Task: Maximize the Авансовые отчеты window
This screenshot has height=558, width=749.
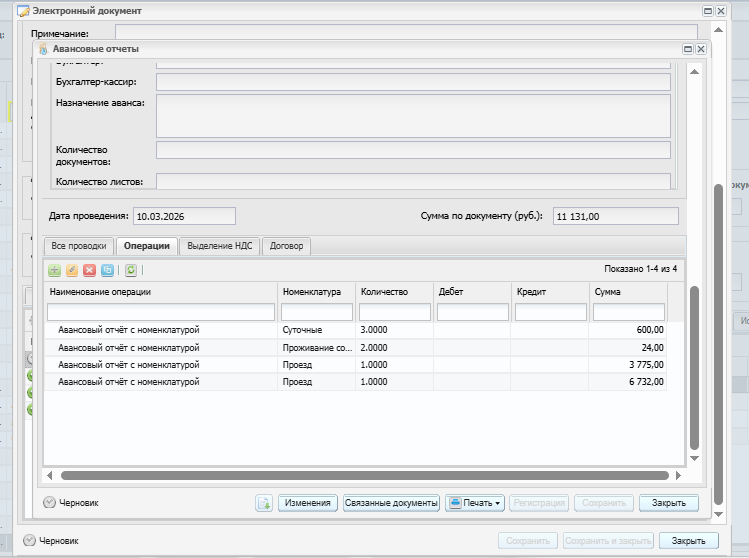Action: pos(687,48)
